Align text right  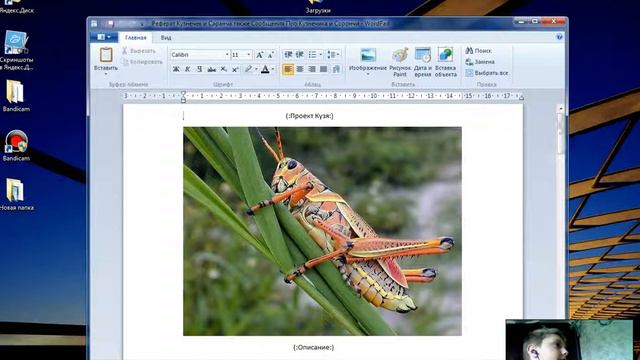point(312,69)
